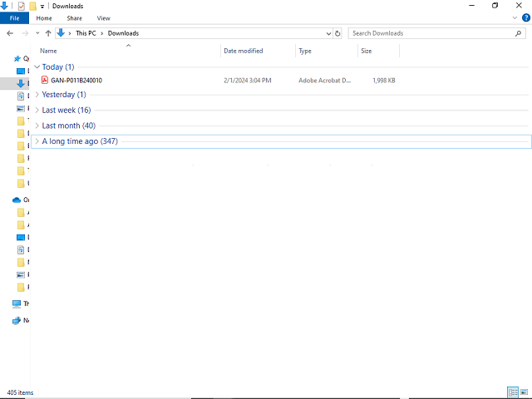Go up one folder level arrow
The width and height of the screenshot is (532, 399).
pyautogui.click(x=48, y=33)
